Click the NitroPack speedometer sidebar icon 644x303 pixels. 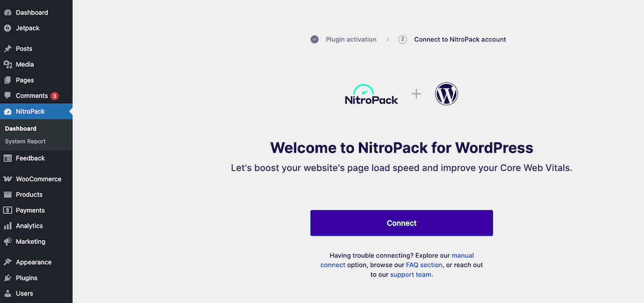pyautogui.click(x=8, y=112)
